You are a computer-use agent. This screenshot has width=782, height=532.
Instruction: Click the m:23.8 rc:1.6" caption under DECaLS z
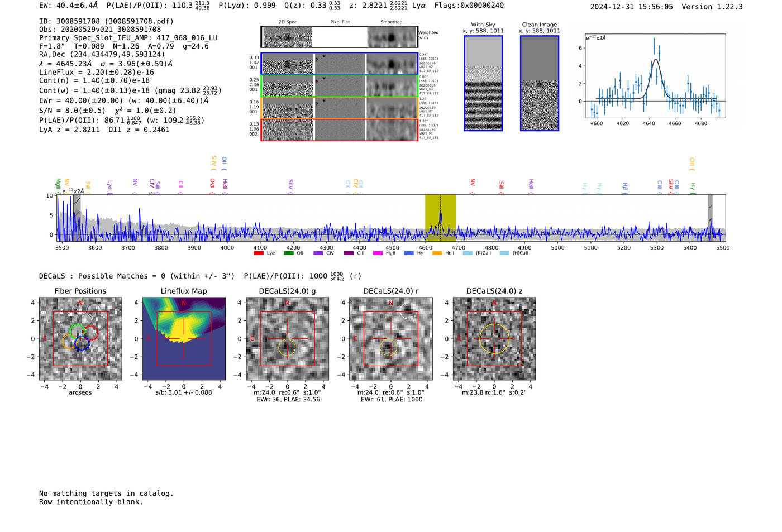[494, 392]
